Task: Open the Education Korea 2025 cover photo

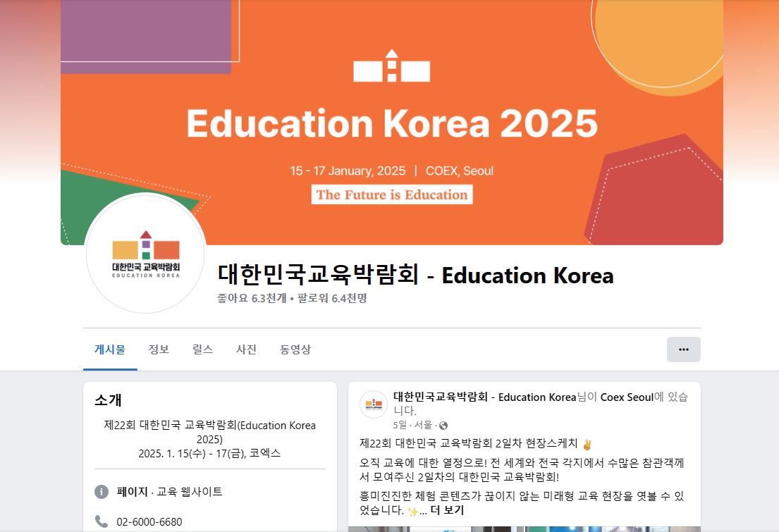Action: click(x=391, y=122)
